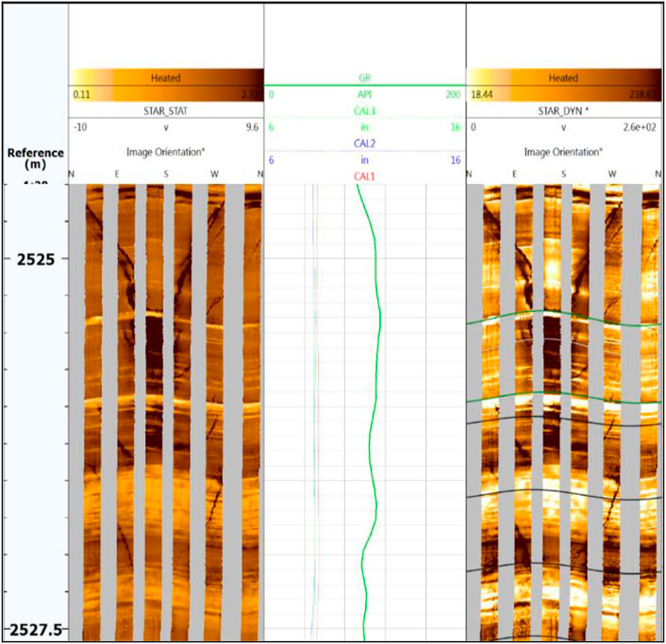Viewport: 666px width, 644px height.
Task: Click Image Orientation label in STAR_DYN track
Action: click(563, 152)
